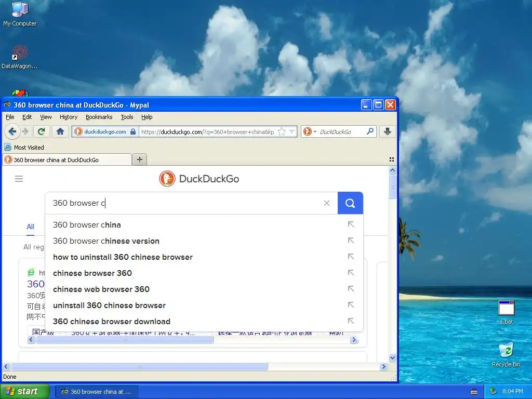
Task: Click the toolbar search magnifier icon
Action: point(370,131)
